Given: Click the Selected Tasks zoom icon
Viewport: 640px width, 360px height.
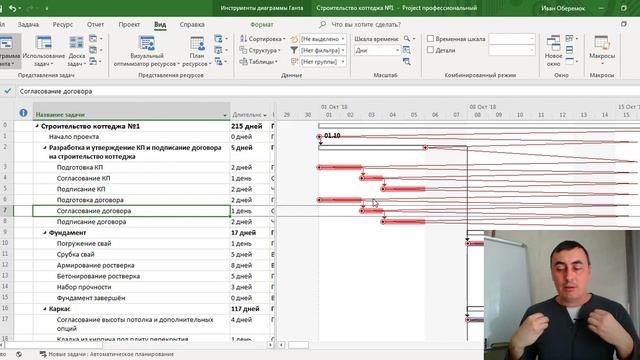Looking at the screenshot, I should click(x=407, y=62).
